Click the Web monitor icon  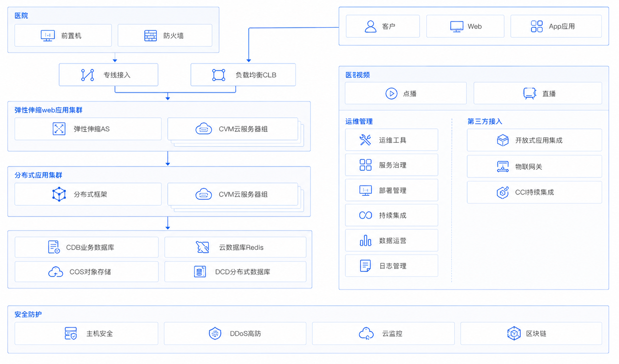(457, 27)
